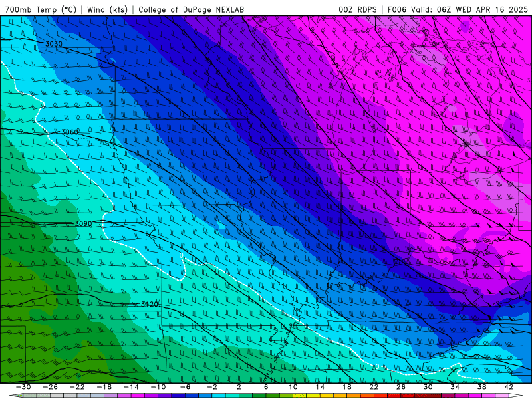Click the 2 legend value
The height and width of the screenshot is (399, 532).
pyautogui.click(x=239, y=387)
